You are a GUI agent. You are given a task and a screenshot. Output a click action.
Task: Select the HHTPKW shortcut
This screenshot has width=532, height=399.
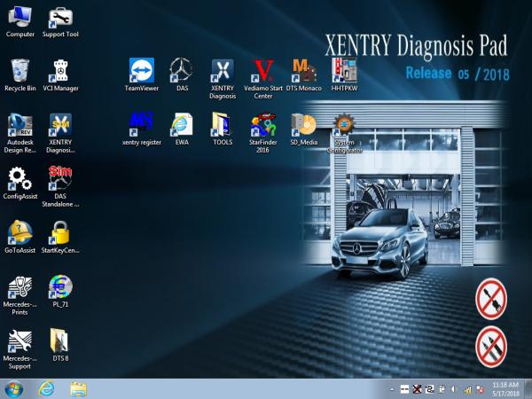click(x=344, y=74)
